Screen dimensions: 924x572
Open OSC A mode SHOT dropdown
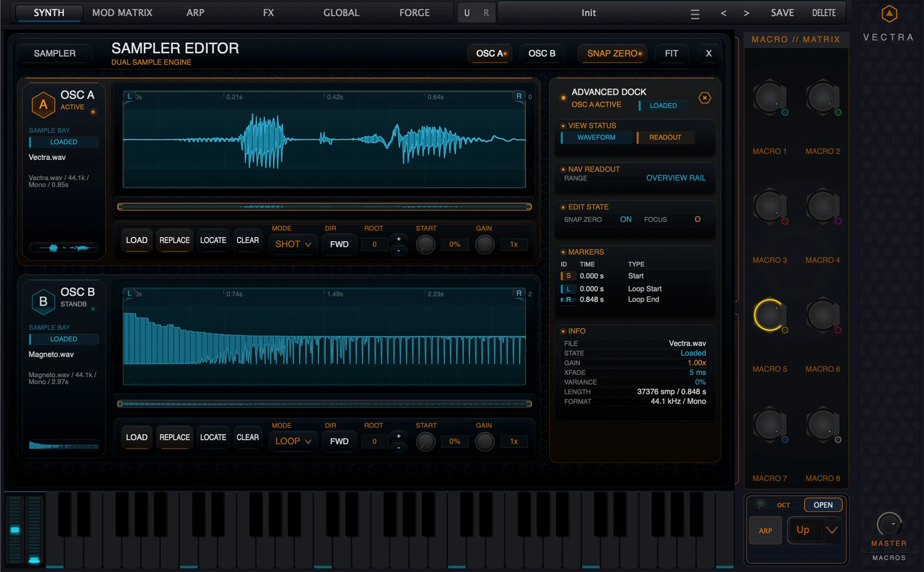[293, 244]
